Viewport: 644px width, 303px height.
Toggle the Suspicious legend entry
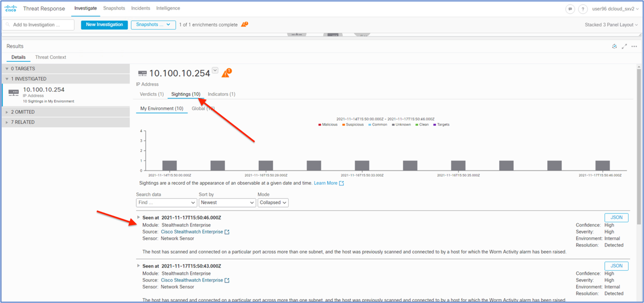[x=353, y=124]
